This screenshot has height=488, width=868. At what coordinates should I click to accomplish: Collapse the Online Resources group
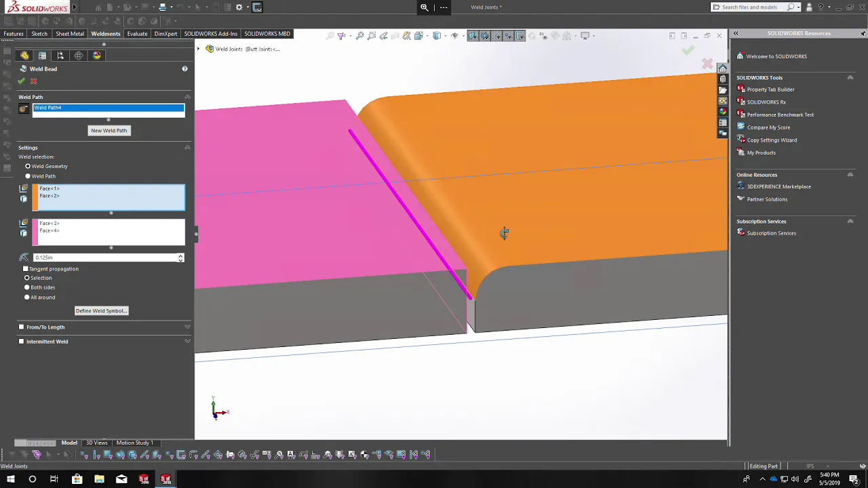850,175
